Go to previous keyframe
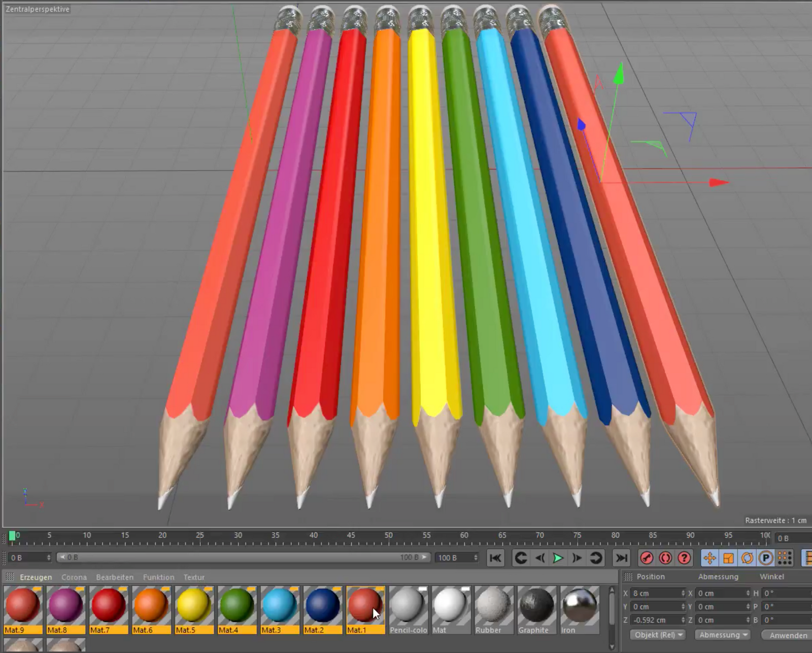812x653 pixels. (x=521, y=558)
